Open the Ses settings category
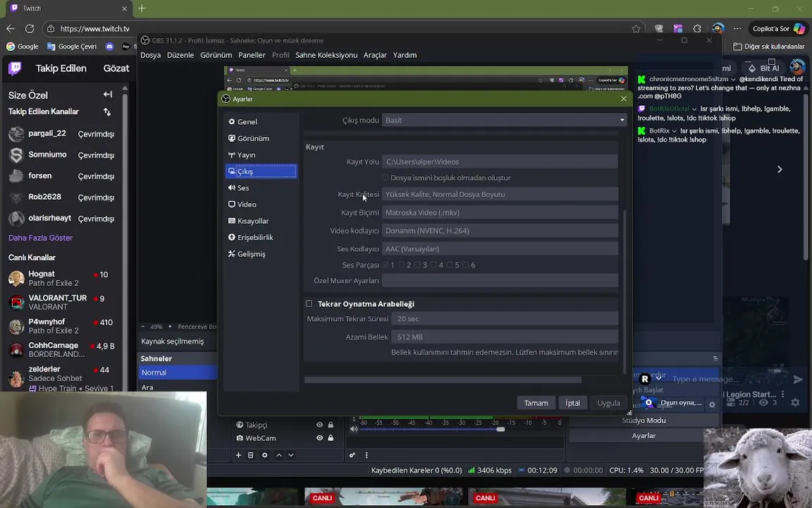Viewport: 812px width, 508px height. point(261,188)
